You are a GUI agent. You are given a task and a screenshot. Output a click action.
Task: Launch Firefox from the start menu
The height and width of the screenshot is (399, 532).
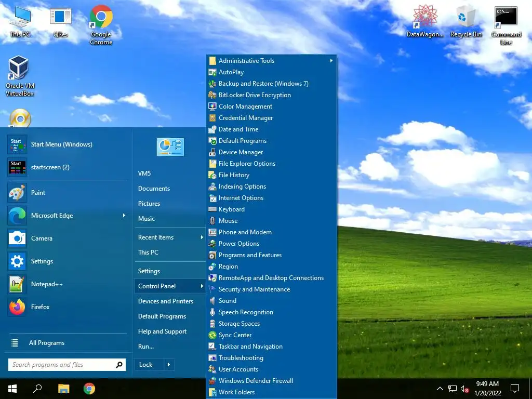coord(67,307)
